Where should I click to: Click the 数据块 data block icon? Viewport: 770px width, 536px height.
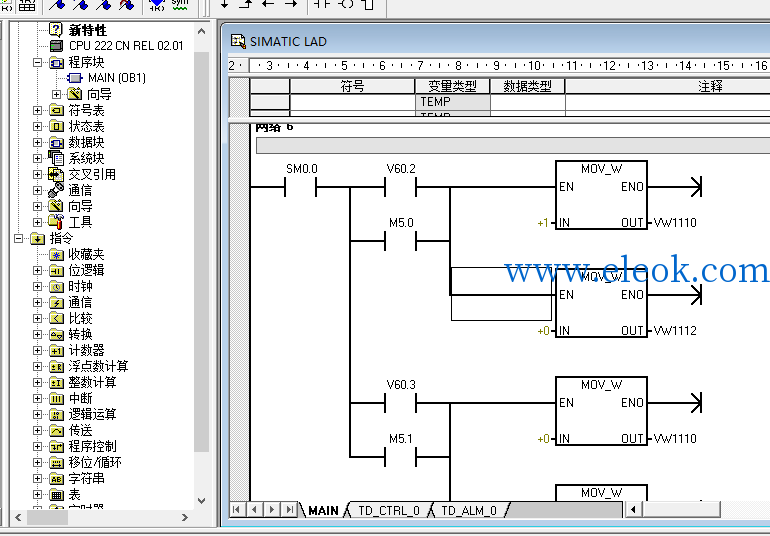tap(56, 142)
